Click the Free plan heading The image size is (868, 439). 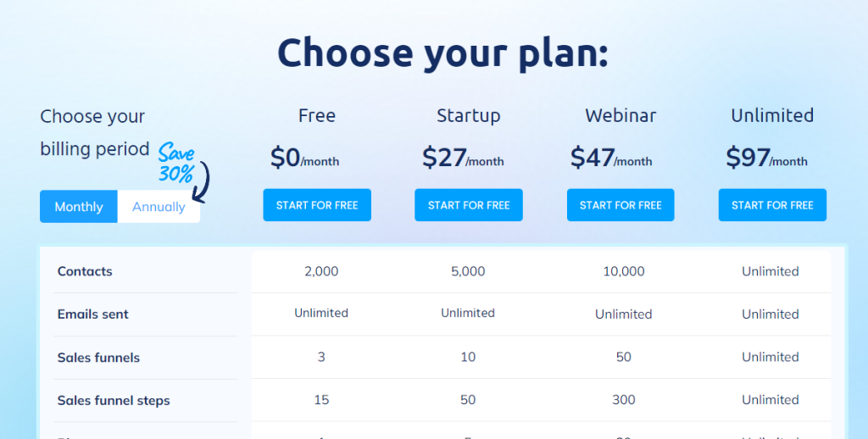pyautogui.click(x=317, y=116)
